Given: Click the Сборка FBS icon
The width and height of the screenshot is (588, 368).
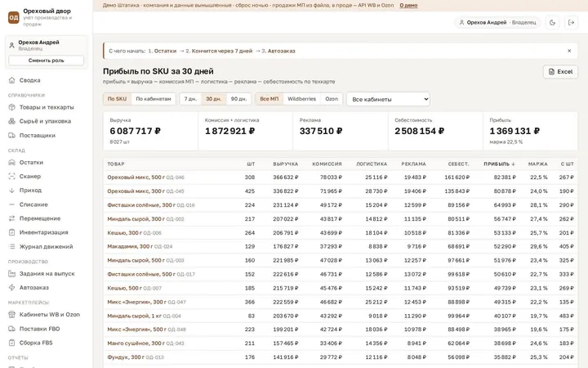Looking at the screenshot, I should pos(11,343).
